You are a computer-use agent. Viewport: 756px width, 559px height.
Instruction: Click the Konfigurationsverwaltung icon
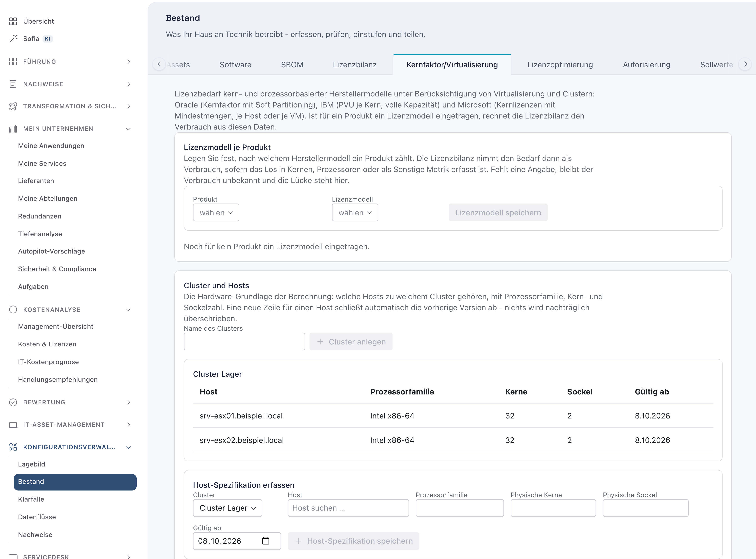click(13, 447)
